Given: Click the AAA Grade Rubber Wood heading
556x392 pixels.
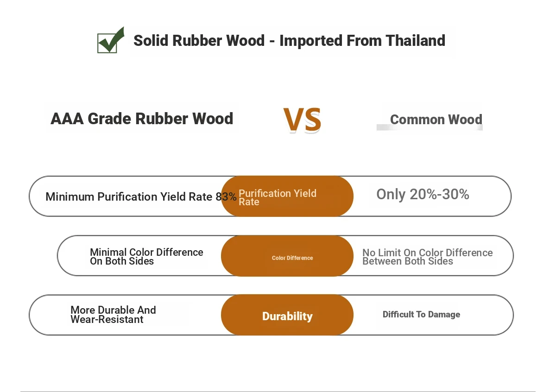Looking at the screenshot, I should point(142,119).
